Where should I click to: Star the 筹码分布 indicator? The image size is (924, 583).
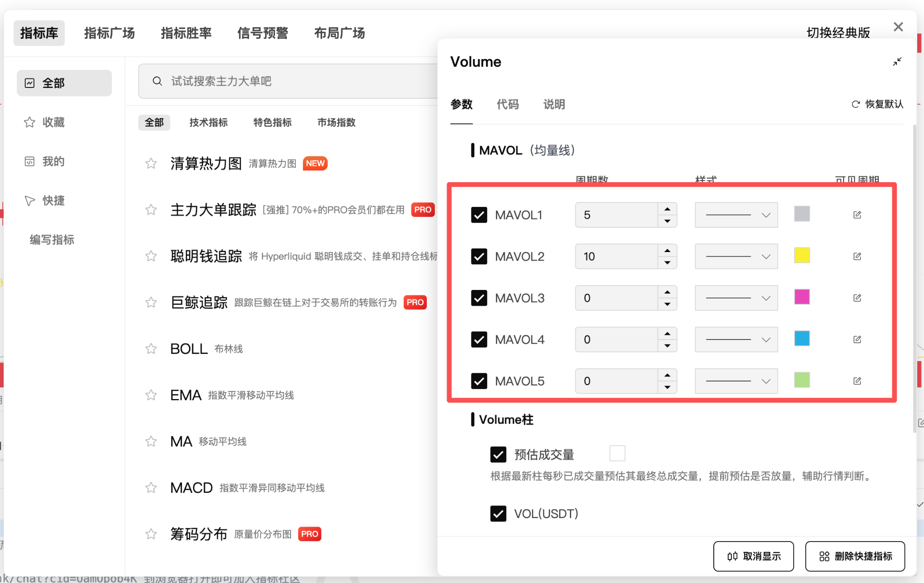151,534
